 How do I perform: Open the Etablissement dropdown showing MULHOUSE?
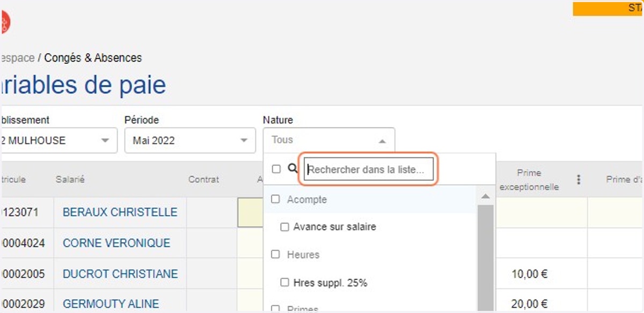(x=58, y=141)
